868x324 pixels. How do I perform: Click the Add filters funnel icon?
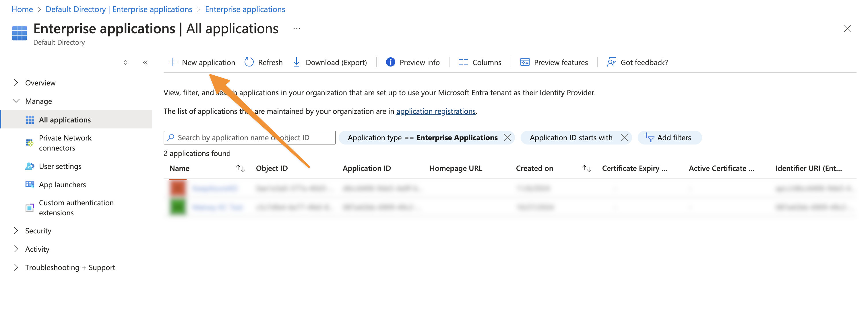click(649, 138)
